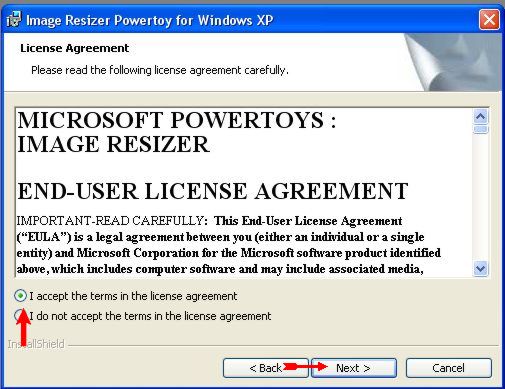Click the license text scroll down arrow

[480, 268]
